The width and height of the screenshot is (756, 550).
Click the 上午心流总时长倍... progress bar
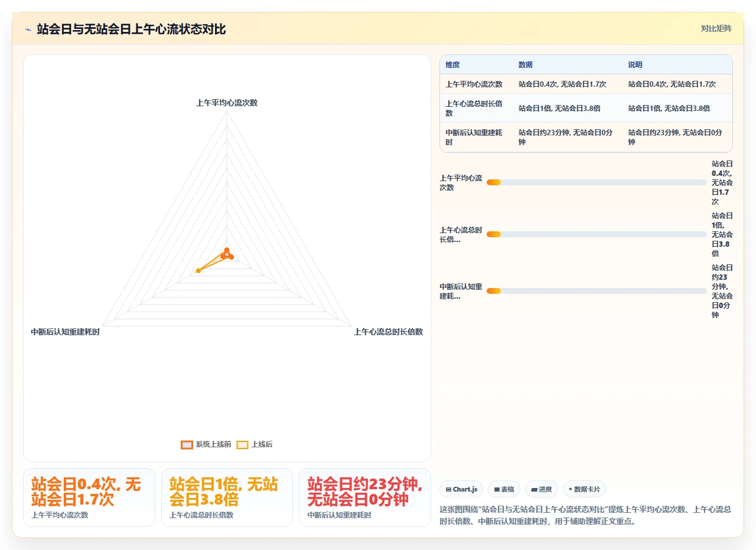click(597, 234)
